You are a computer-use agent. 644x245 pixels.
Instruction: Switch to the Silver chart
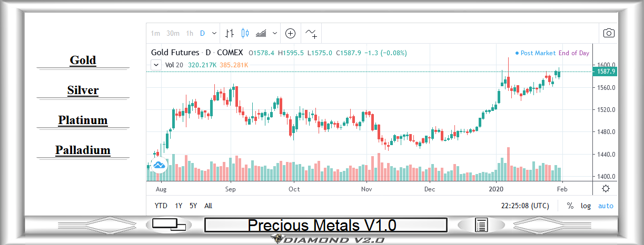[x=83, y=90]
